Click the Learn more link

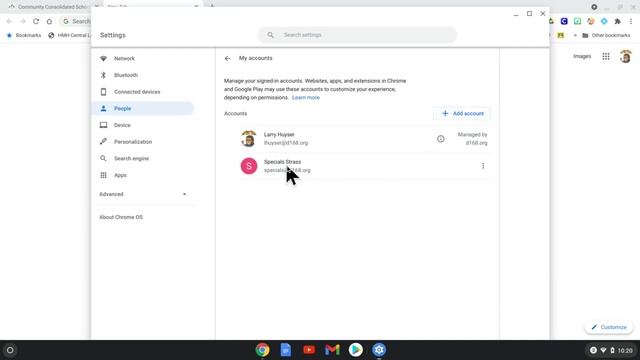tap(306, 98)
